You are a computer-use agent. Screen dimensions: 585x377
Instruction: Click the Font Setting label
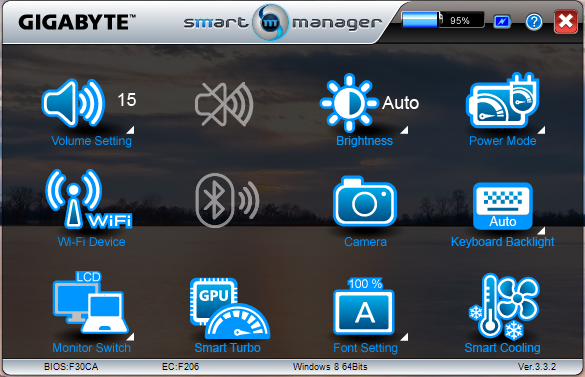coord(365,348)
